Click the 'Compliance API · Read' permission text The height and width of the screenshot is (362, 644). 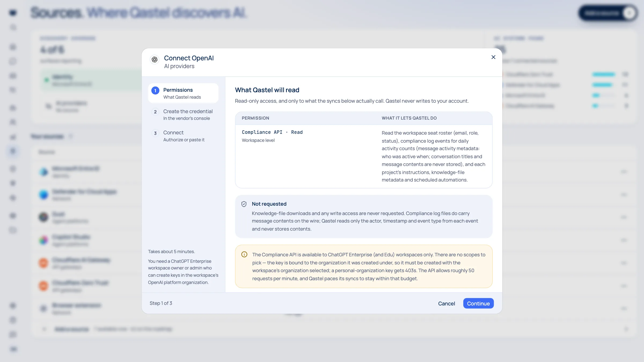(272, 132)
